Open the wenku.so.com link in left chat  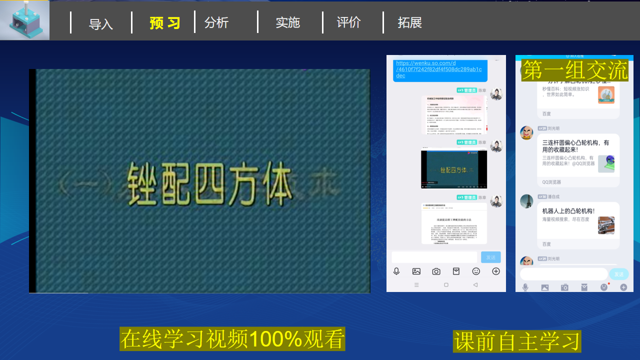(439, 69)
